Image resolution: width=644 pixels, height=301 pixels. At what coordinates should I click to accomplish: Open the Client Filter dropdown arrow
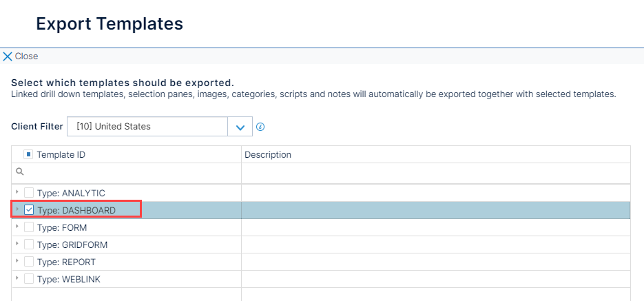point(240,127)
